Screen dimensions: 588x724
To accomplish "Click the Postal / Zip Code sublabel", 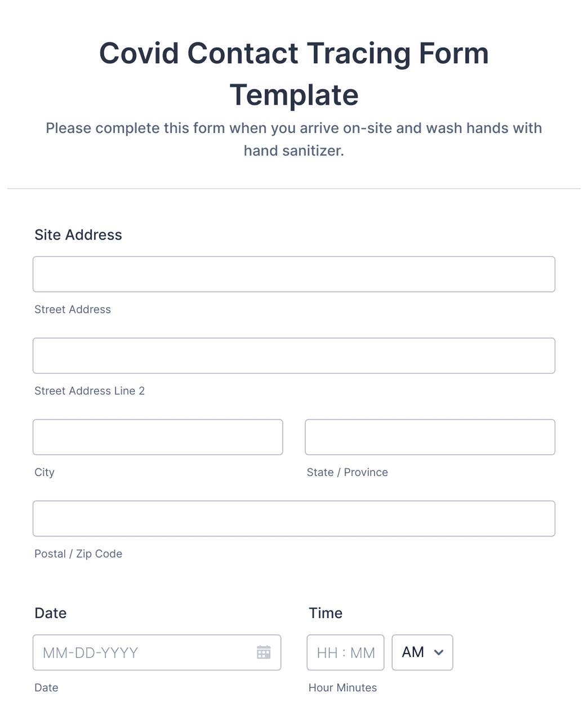I will coord(78,554).
